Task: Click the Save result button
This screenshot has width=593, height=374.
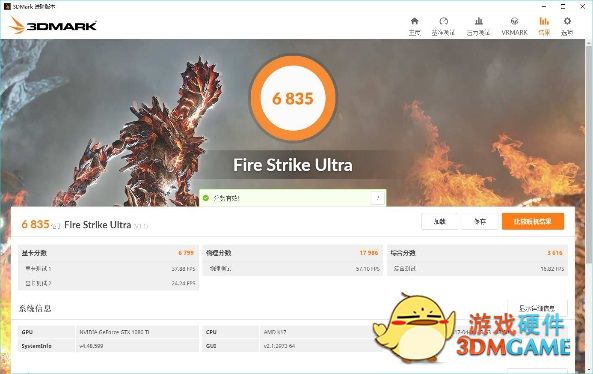Action: pyautogui.click(x=480, y=222)
